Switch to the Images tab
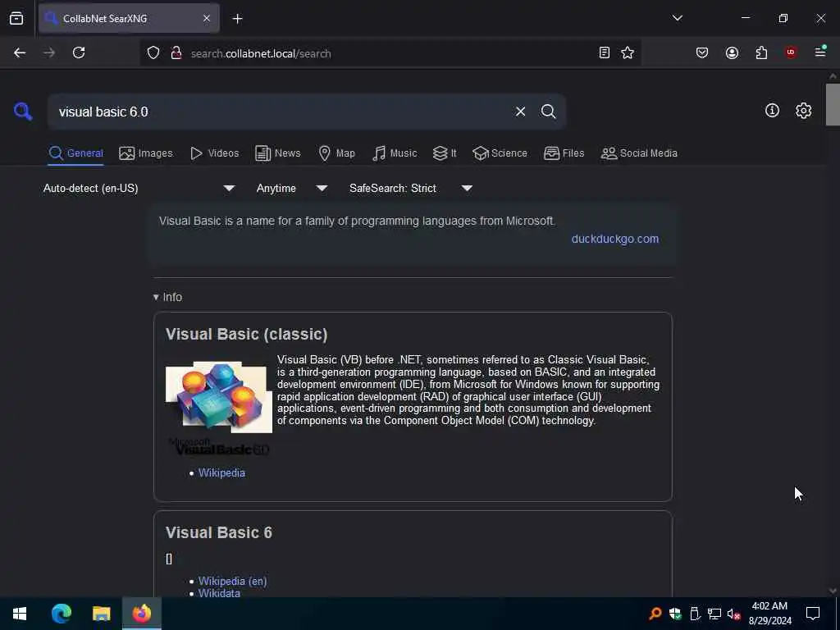The height and width of the screenshot is (630, 840). pyautogui.click(x=146, y=153)
